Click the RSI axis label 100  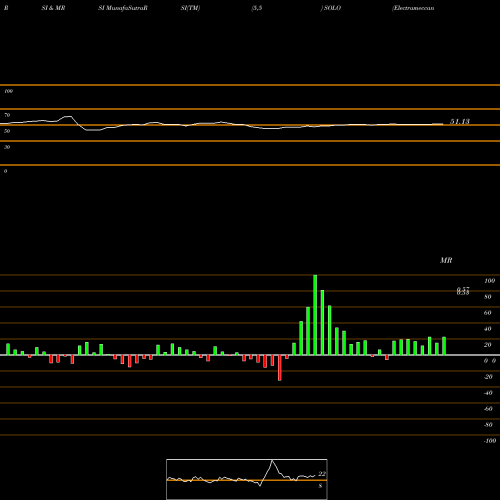[x=8, y=91]
